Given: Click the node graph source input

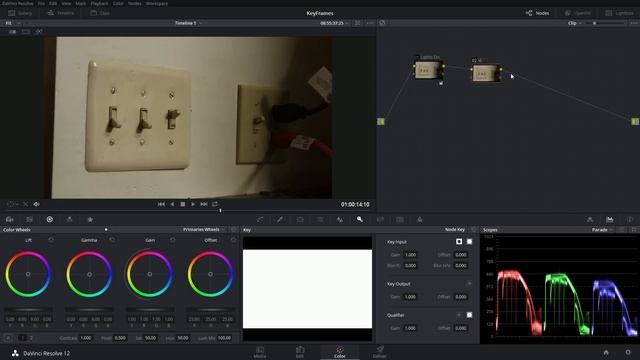Looking at the screenshot, I should (381, 121).
